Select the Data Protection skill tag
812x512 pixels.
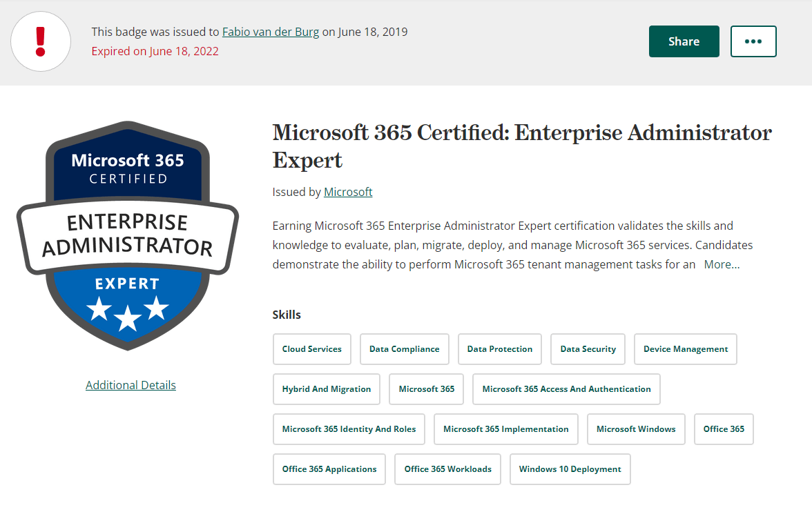pos(500,349)
